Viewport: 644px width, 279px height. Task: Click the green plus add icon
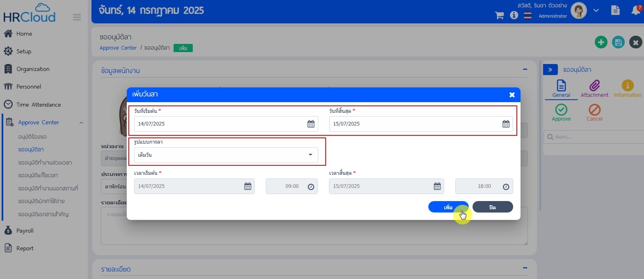click(x=601, y=42)
